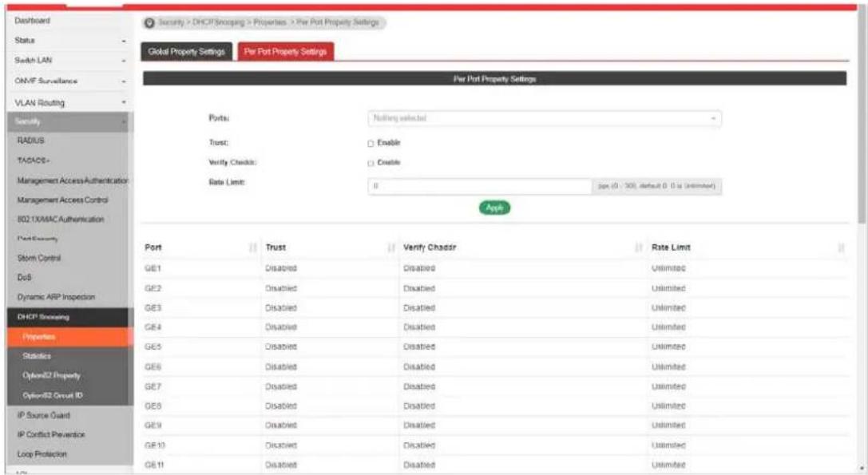Sort table by Trust column icon

(391, 247)
